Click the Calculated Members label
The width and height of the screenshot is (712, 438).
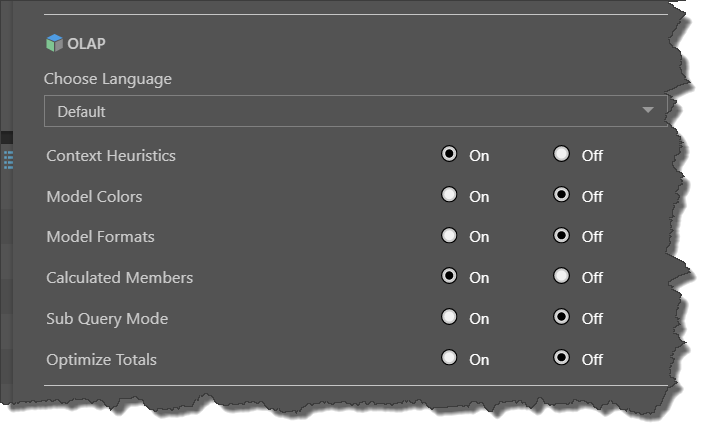pyautogui.click(x=119, y=277)
